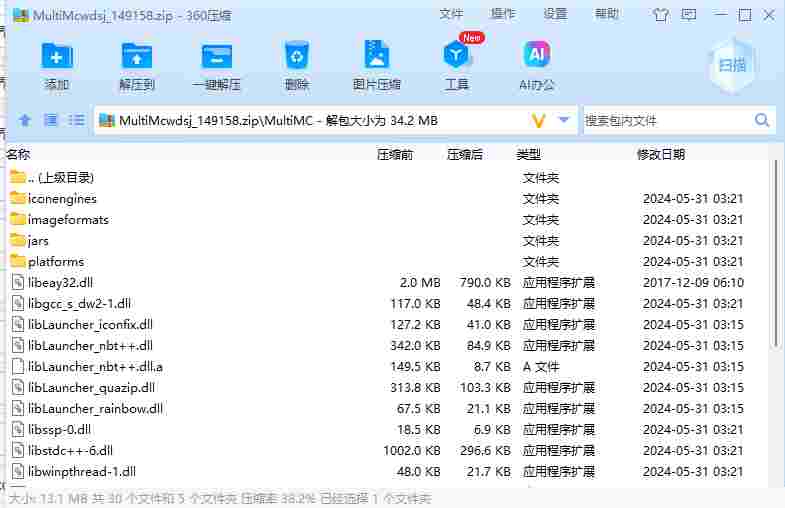Select the libstdc++-6.dll file name
Image resolution: width=785 pixels, height=508 pixels.
[x=70, y=450]
